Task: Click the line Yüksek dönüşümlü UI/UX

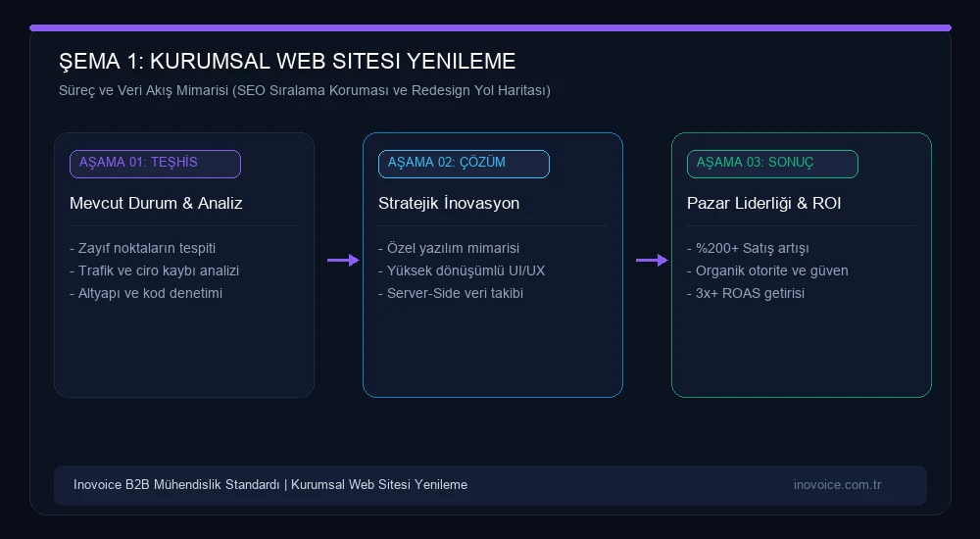Action: (462, 270)
